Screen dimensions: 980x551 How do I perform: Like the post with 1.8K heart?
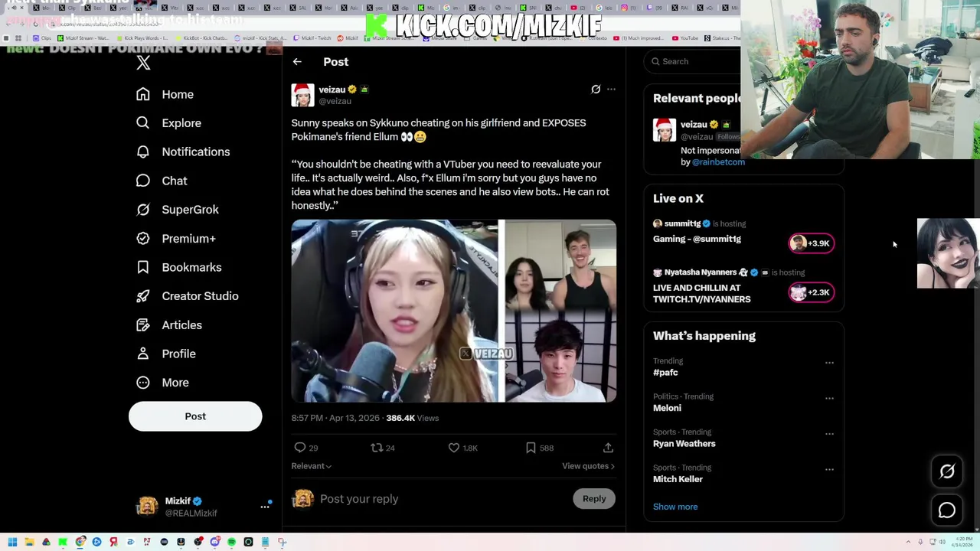454,448
